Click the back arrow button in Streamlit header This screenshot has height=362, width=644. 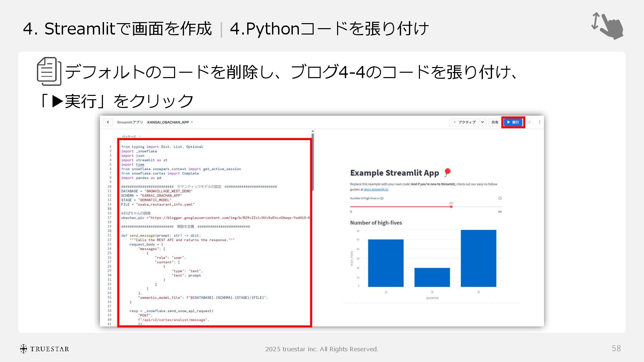click(x=108, y=122)
